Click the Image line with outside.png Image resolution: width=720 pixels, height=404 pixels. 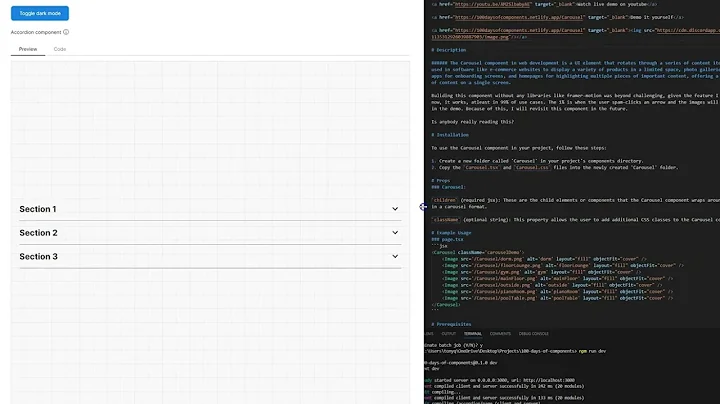coord(552,285)
